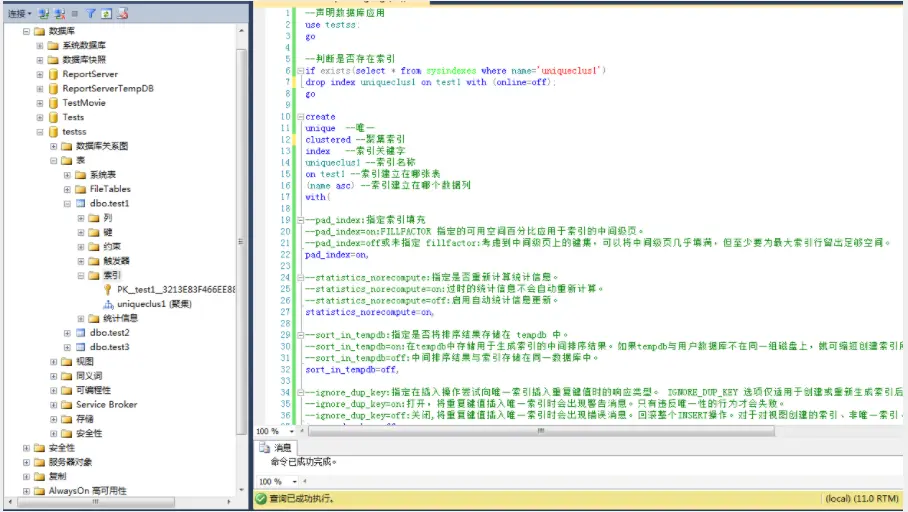Image resolution: width=908 pixels, height=512 pixels.
Task: Click the (local) (11.0 RTM) status text
Action: coord(862,499)
